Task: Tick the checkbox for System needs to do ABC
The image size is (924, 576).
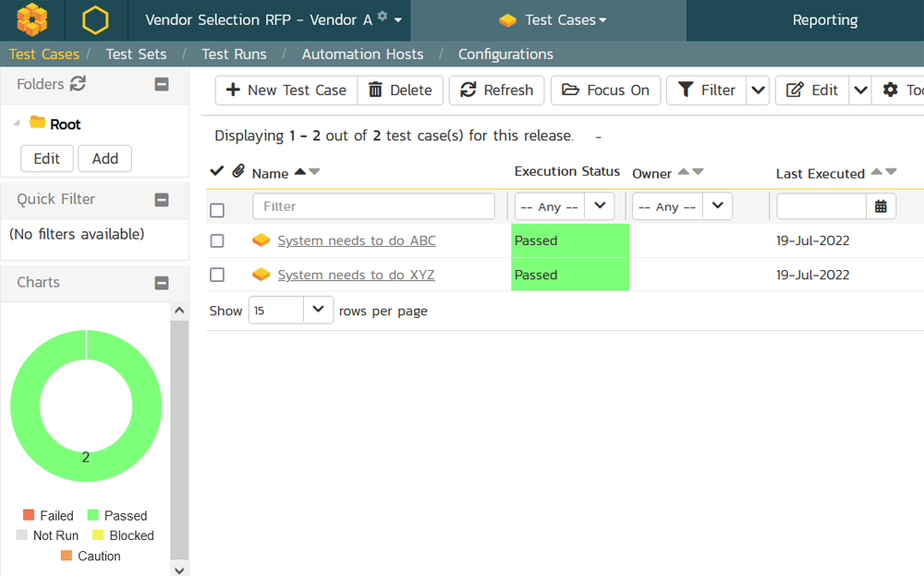Action: point(217,240)
